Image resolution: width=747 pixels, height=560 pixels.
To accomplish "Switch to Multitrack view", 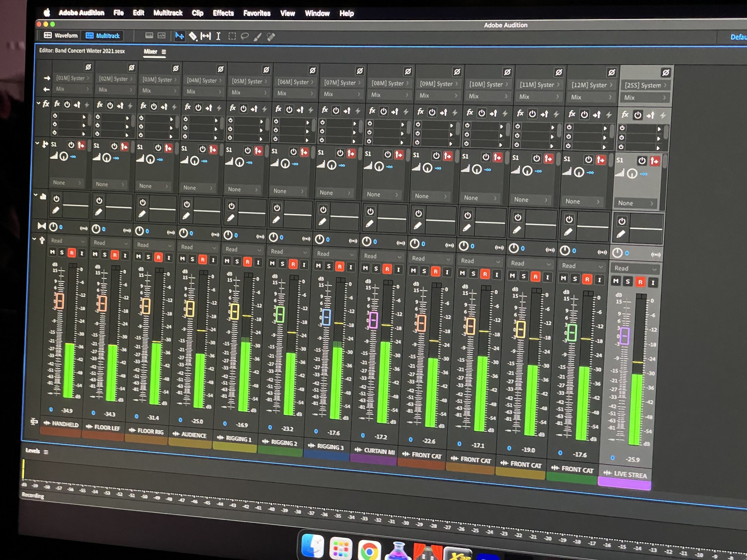I will click(x=103, y=36).
